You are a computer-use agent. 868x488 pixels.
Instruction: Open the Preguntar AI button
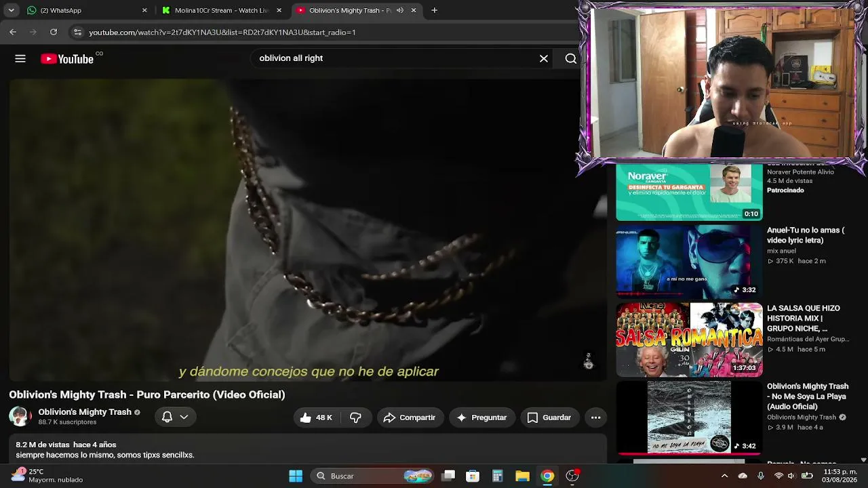coord(482,418)
